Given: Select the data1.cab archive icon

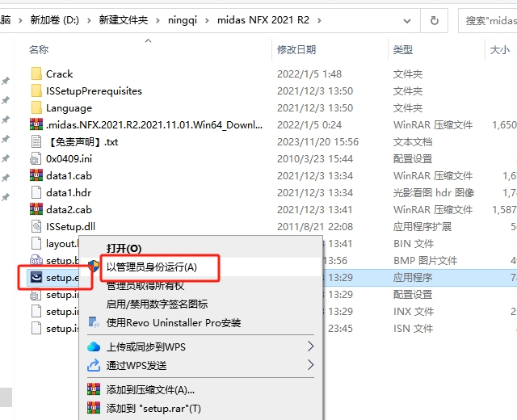Looking at the screenshot, I should click(x=36, y=175).
